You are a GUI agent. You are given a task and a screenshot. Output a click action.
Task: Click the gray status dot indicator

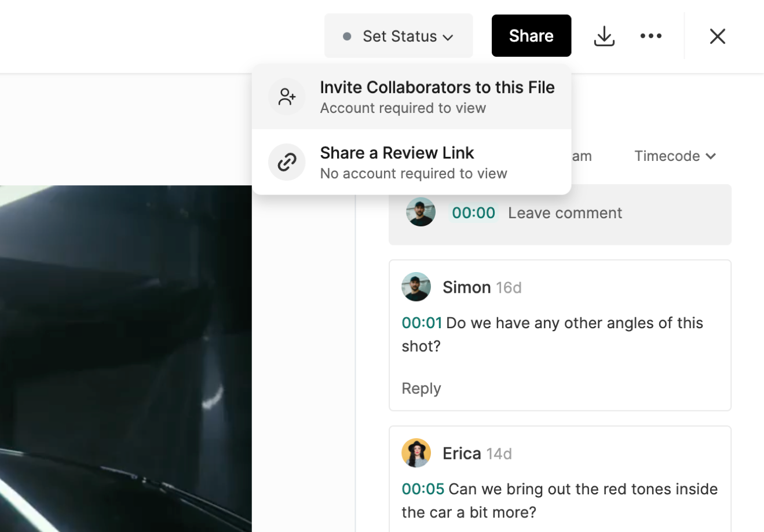[347, 36]
